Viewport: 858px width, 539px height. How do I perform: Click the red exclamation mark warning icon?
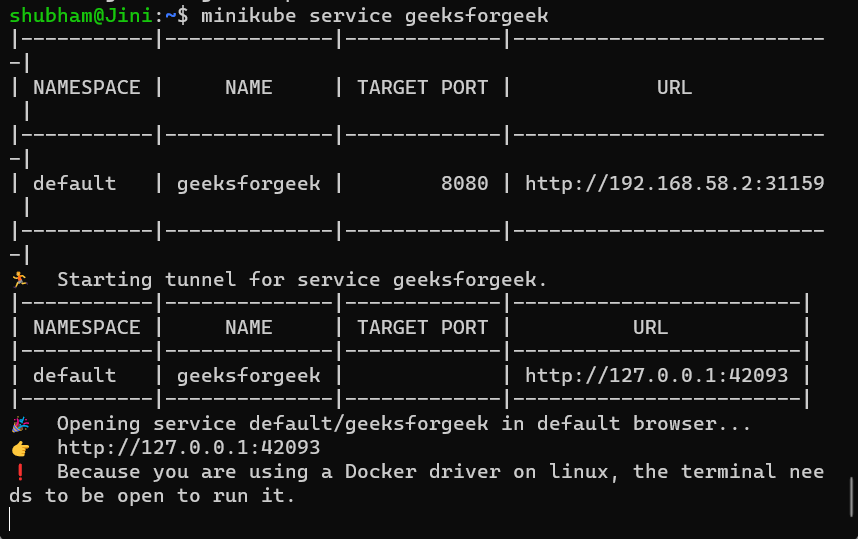(x=18, y=471)
